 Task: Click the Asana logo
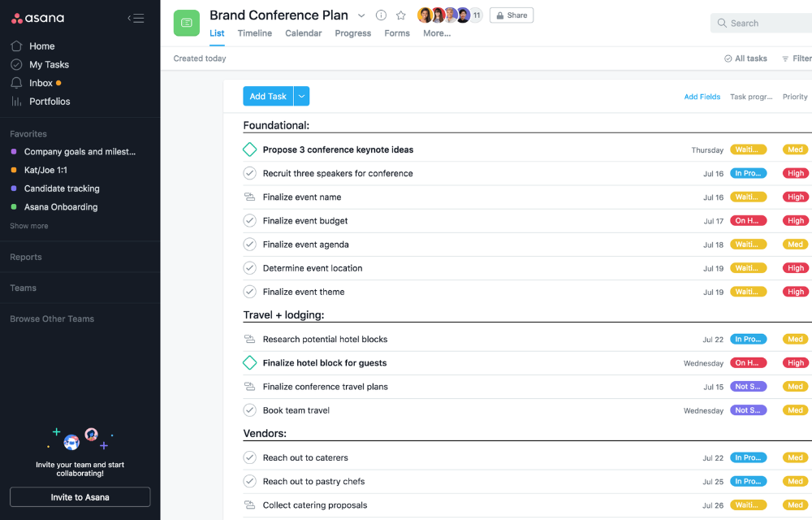pos(38,18)
